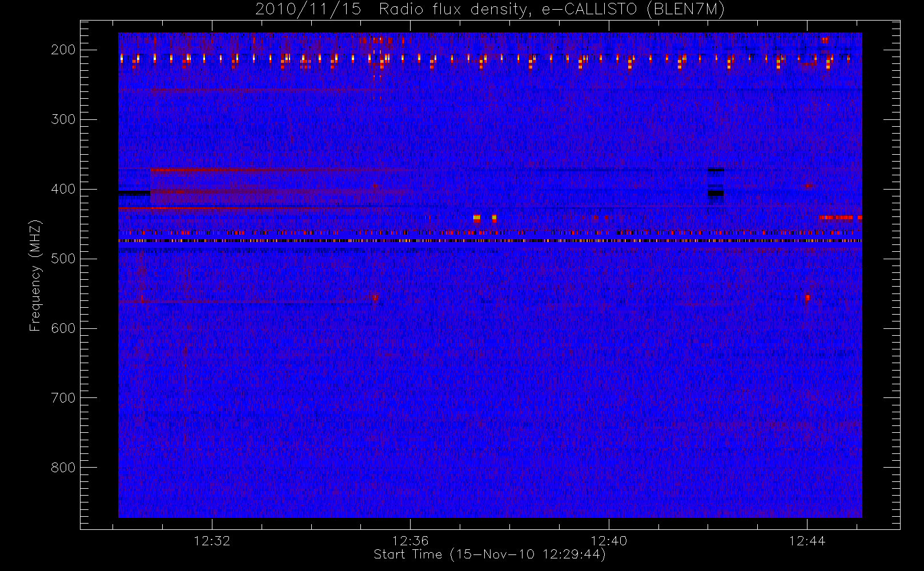Click the 700 frequency tick label

(x=63, y=398)
